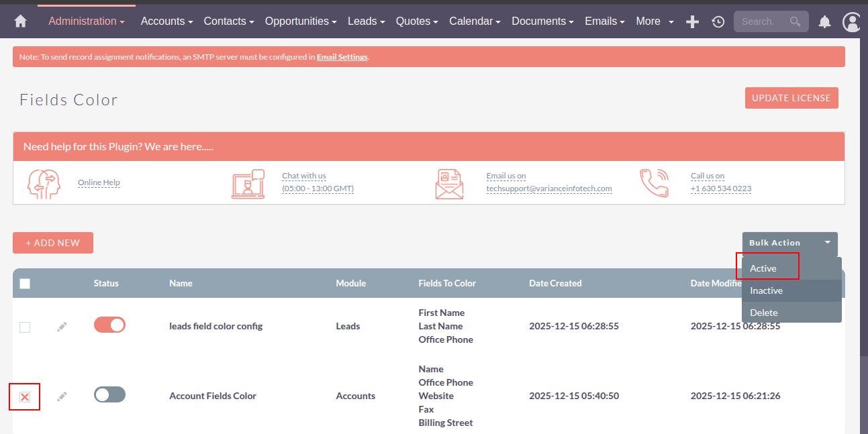The width and height of the screenshot is (868, 434).
Task: Choose Inactive from the Bulk Action menu
Action: 767,290
